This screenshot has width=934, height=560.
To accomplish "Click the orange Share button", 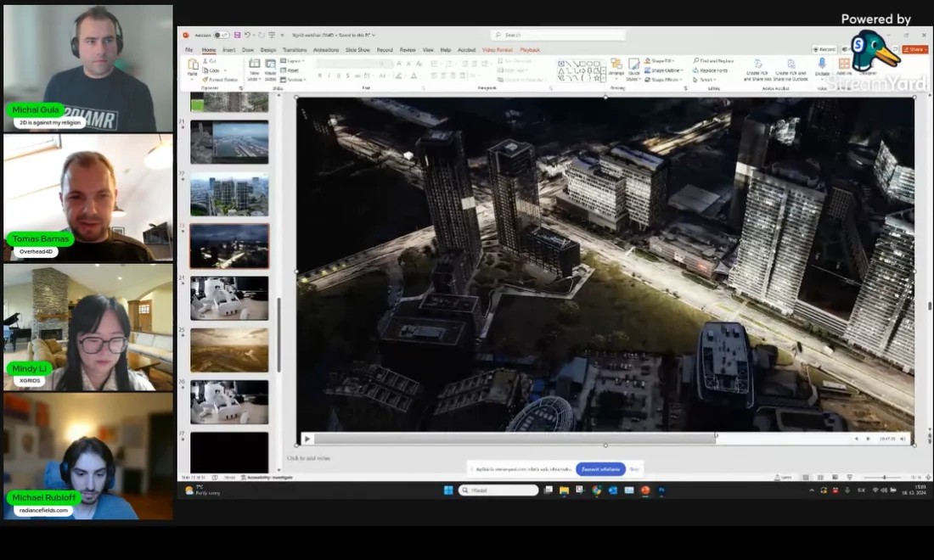I will pos(915,49).
